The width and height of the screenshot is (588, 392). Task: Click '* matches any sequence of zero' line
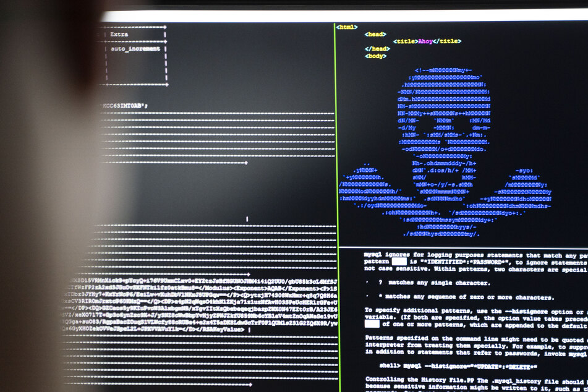[x=466, y=297]
